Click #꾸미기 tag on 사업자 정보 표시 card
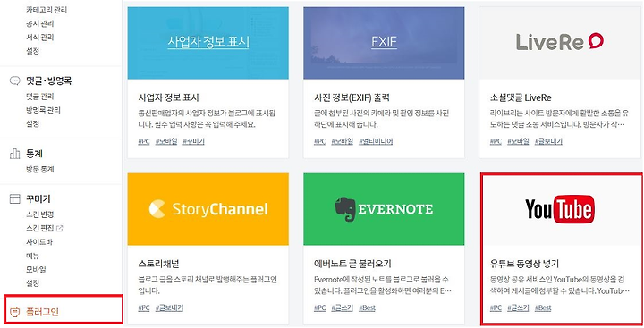The image size is (644, 328). (x=193, y=141)
